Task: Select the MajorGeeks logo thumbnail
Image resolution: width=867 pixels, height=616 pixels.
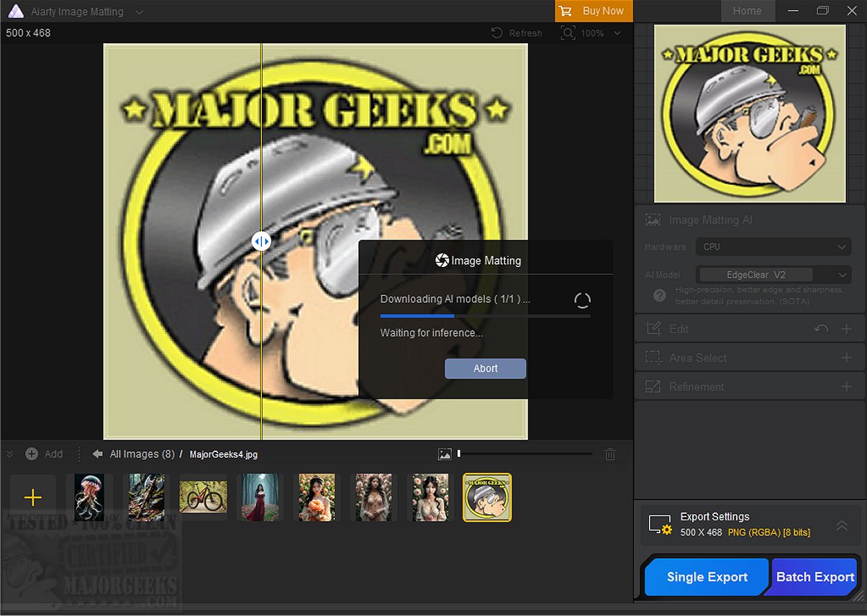Action: (487, 497)
